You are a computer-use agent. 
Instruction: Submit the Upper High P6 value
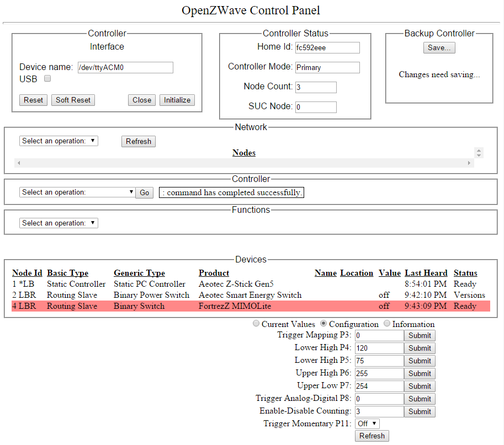[x=420, y=374]
